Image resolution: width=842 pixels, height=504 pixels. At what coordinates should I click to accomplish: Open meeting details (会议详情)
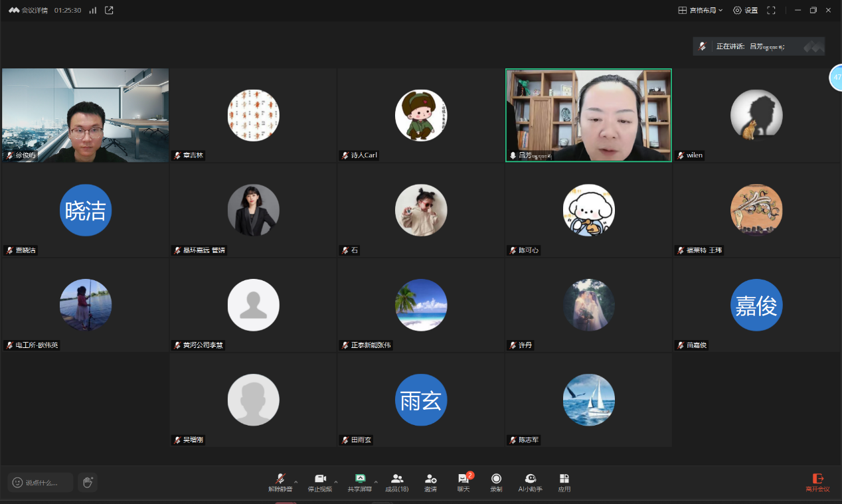29,10
